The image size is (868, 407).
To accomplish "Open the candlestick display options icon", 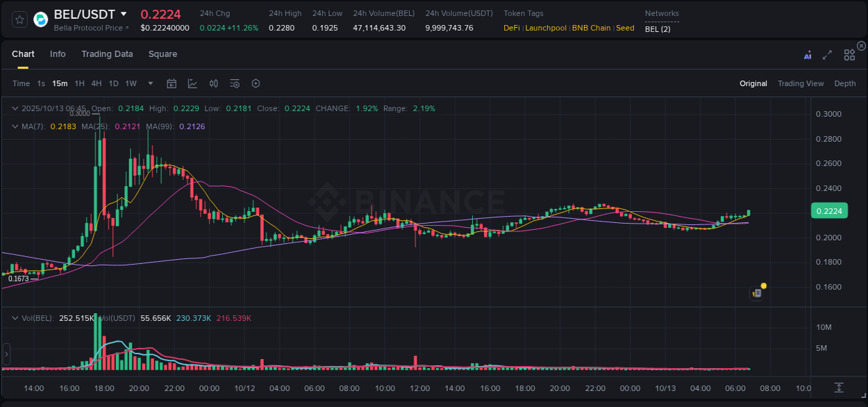I will (214, 83).
